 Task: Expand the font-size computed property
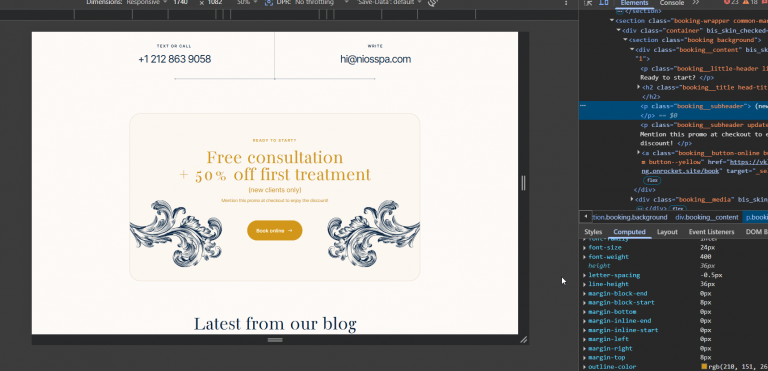coord(584,247)
